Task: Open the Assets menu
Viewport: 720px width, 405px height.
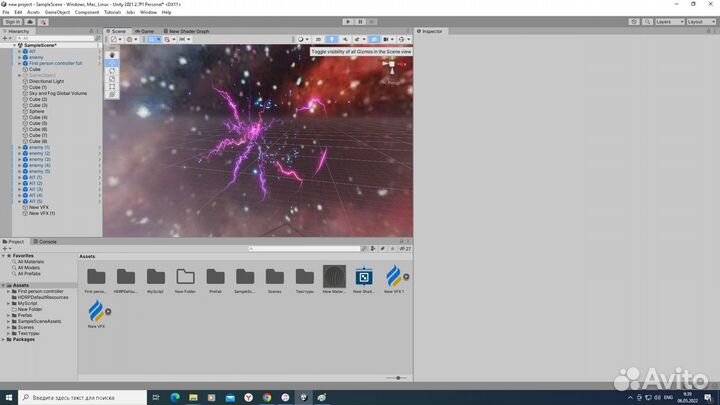Action: coord(33,12)
